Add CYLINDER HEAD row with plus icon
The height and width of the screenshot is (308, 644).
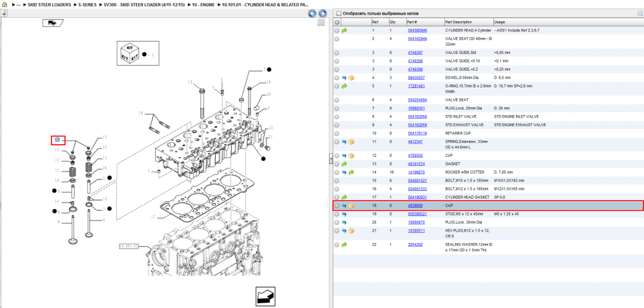(x=337, y=30)
